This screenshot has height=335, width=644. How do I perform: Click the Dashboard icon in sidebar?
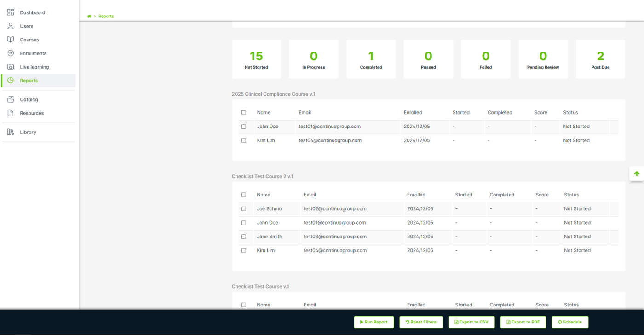coord(11,12)
